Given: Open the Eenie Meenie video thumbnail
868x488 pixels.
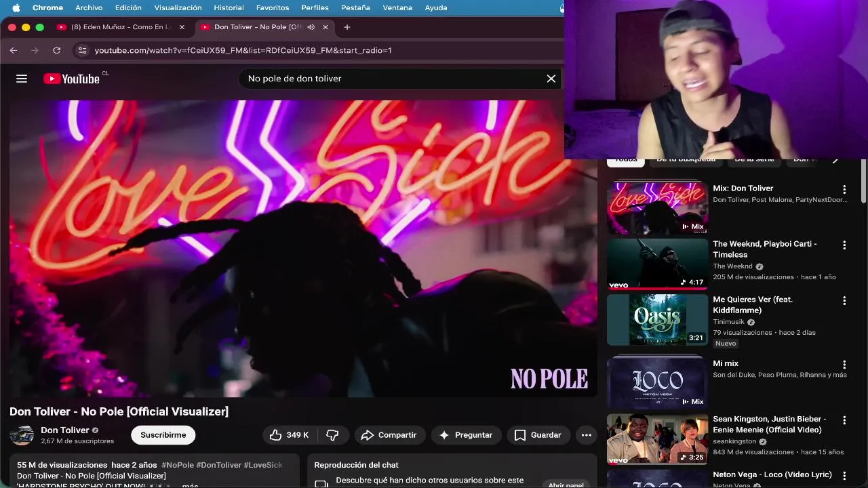Looking at the screenshot, I should pyautogui.click(x=657, y=439).
